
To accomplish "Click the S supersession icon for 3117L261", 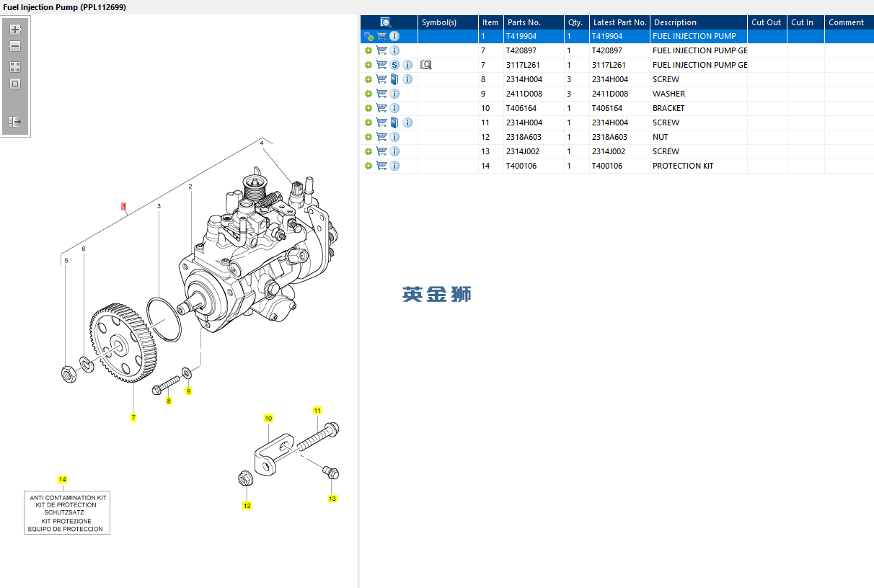I will 394,65.
